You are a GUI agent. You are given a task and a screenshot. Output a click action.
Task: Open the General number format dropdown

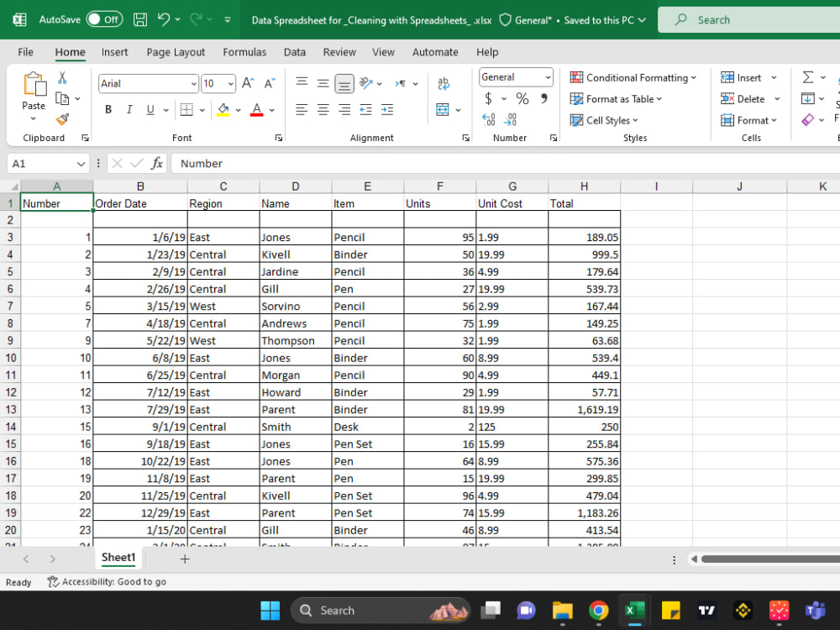(x=515, y=76)
